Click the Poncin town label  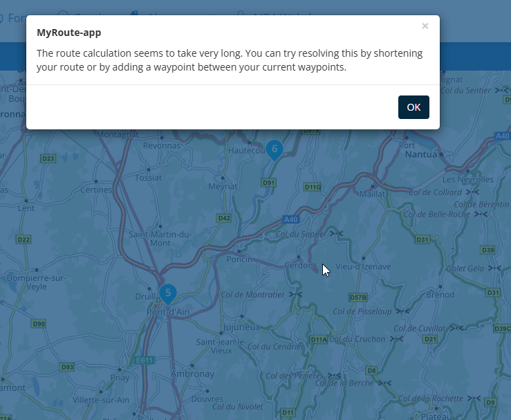click(239, 259)
